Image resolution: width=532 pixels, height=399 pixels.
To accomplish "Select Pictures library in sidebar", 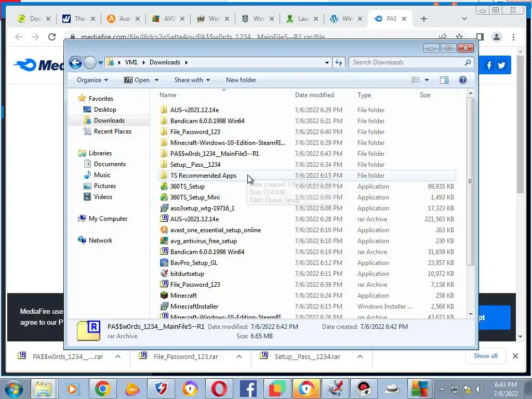I will (100, 186).
